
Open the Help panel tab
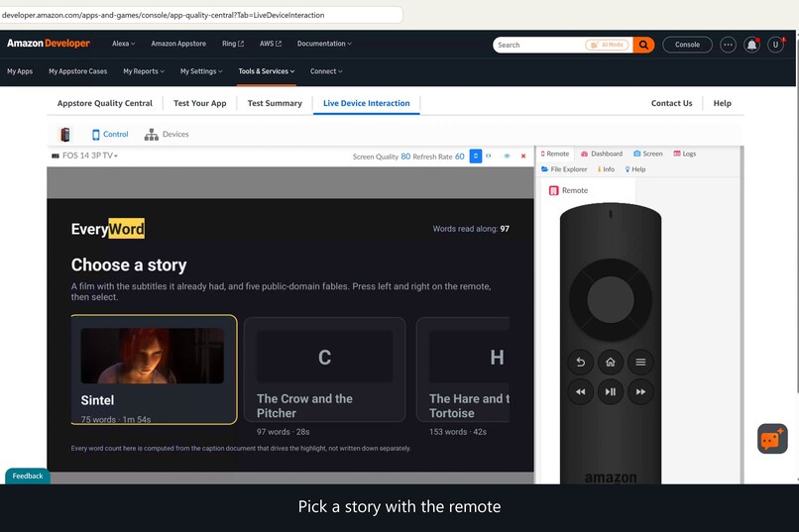(635, 169)
